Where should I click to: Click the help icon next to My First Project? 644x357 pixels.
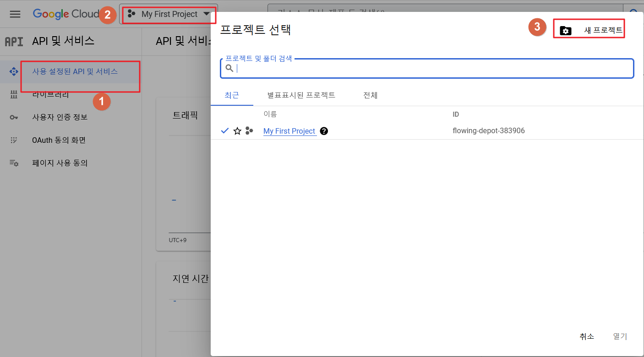[324, 131]
